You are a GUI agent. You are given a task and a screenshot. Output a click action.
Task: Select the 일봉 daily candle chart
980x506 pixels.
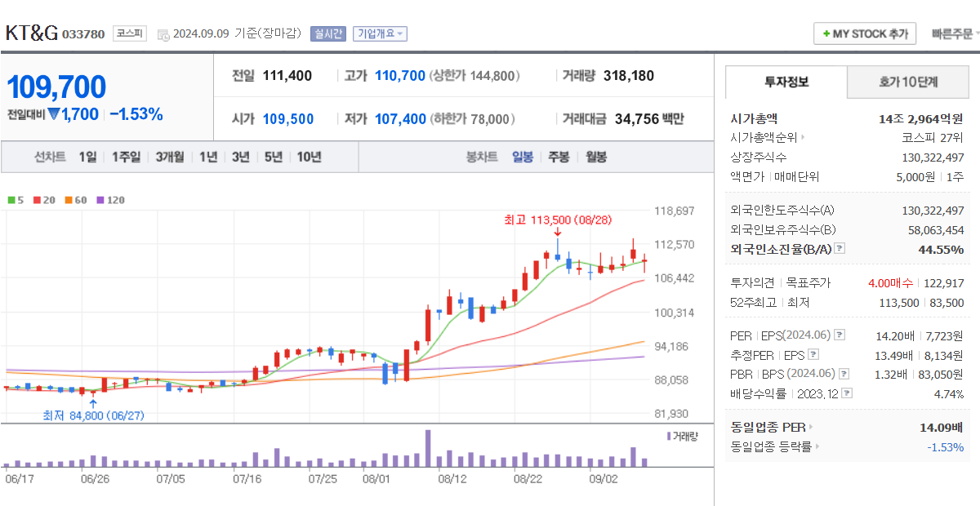click(523, 157)
